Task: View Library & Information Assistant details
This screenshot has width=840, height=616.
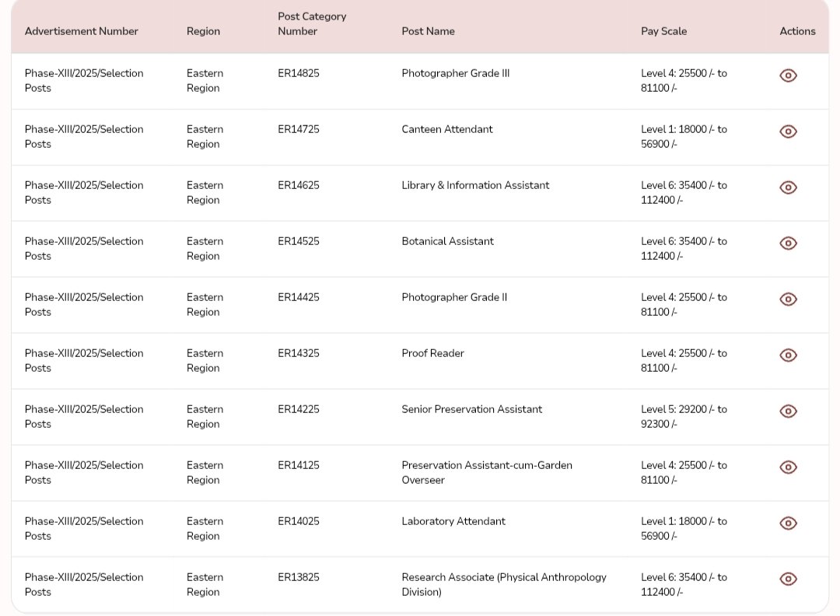Action: (788, 187)
